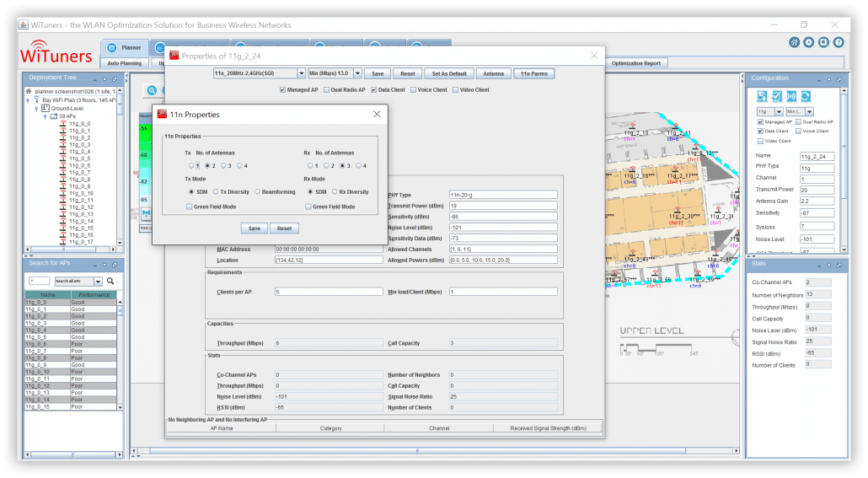868x478 pixels.
Task: Click the refresh icon in Configuration panel
Action: 806,96
